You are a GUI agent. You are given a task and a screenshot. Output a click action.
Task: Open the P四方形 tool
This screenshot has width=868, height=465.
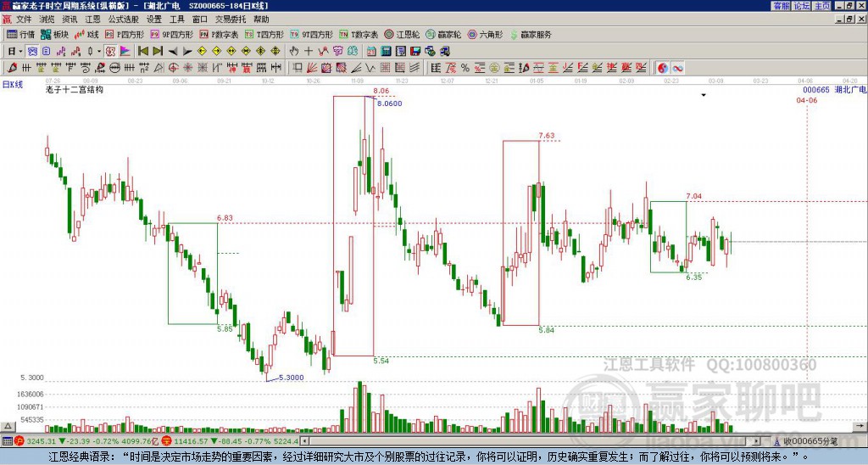point(125,34)
